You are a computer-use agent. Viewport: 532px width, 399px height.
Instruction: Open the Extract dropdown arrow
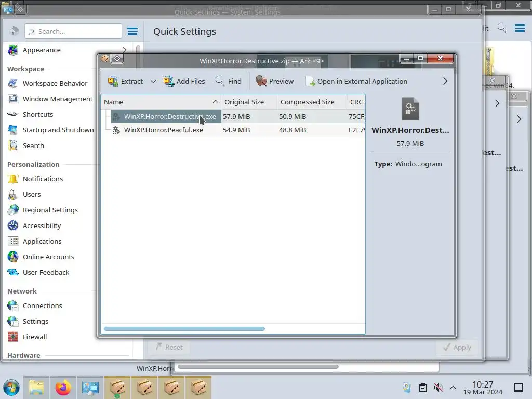153,82
